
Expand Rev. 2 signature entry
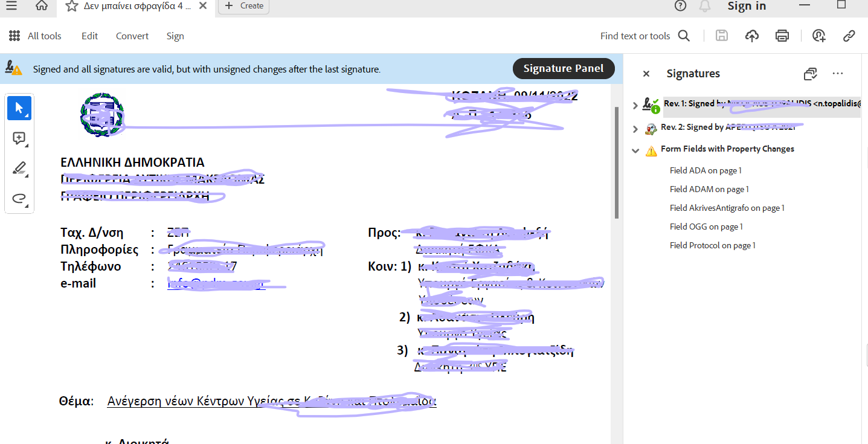635,129
